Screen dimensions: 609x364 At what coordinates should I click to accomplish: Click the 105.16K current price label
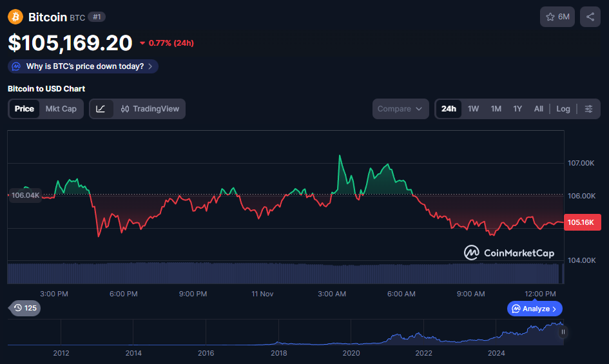582,222
